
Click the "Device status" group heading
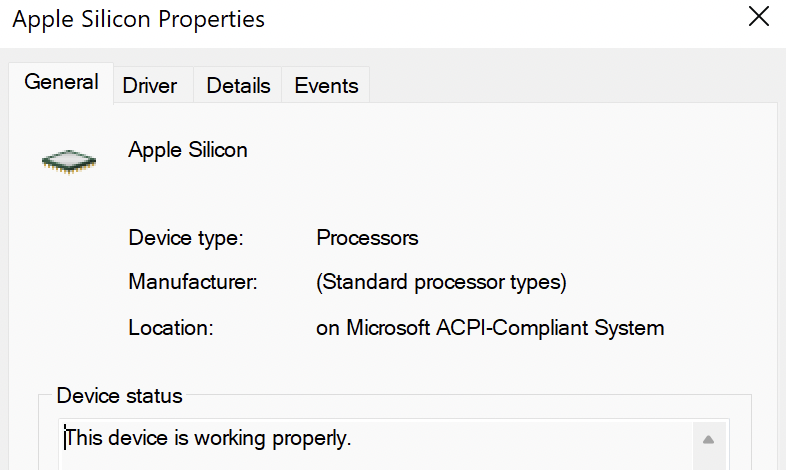pyautogui.click(x=119, y=396)
